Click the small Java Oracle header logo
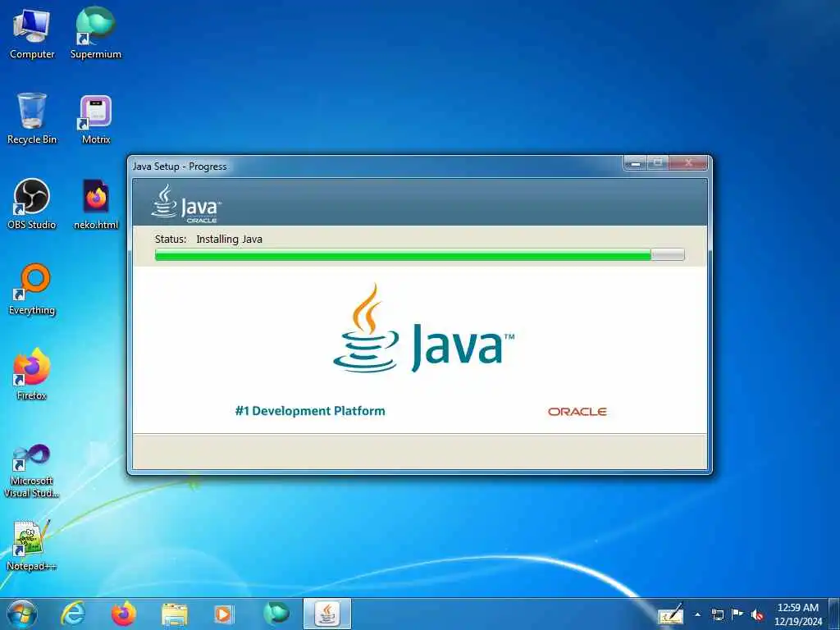This screenshot has width=840, height=630. (x=186, y=203)
